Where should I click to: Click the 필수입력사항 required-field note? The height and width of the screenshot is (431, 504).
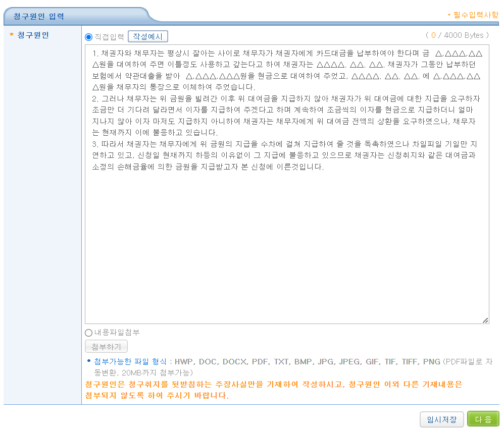pyautogui.click(x=473, y=15)
